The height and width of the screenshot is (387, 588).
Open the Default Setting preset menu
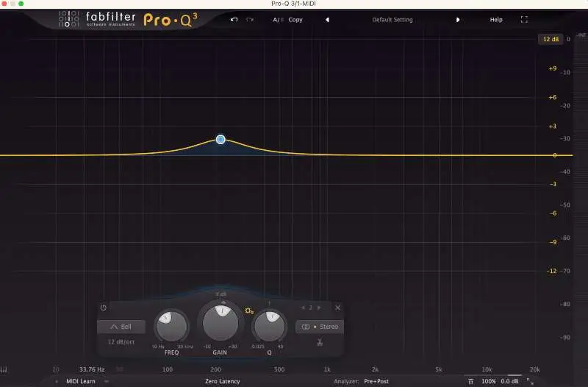click(392, 20)
